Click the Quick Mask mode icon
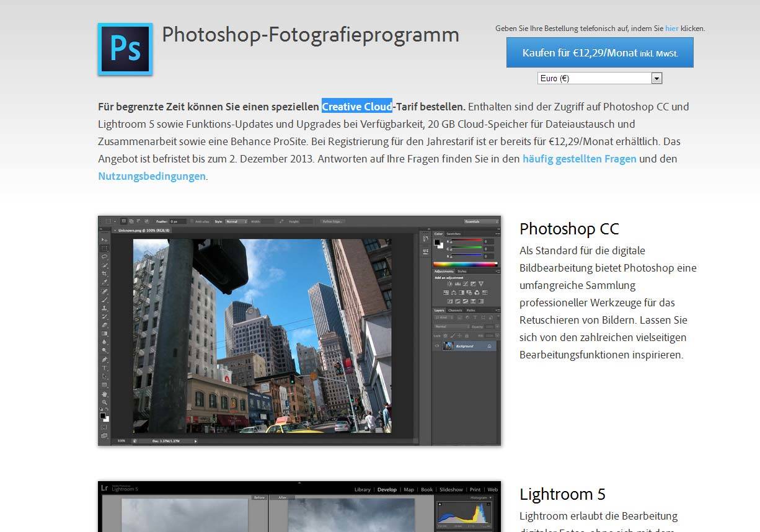 [x=104, y=427]
